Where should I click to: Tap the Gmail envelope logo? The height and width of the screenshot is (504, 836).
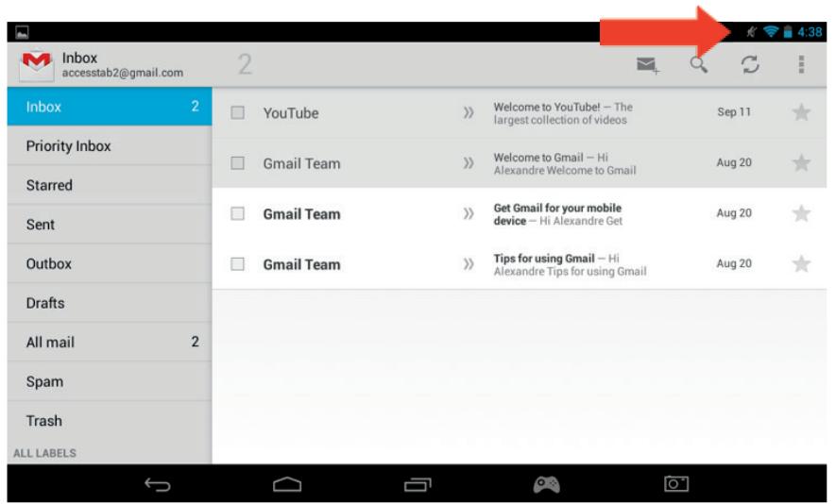coord(36,65)
